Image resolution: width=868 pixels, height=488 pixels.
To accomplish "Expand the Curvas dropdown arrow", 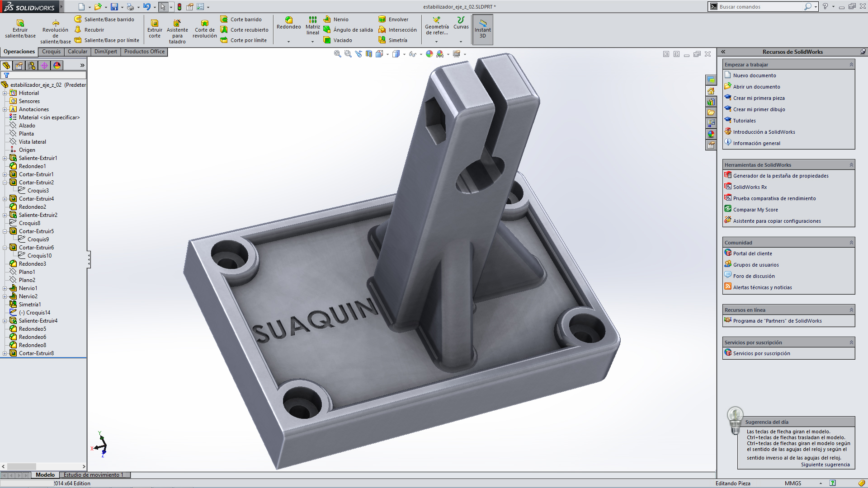I will [461, 42].
